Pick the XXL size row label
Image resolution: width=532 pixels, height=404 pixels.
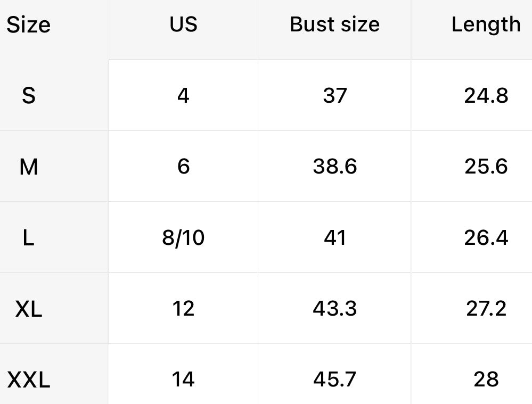tap(29, 380)
